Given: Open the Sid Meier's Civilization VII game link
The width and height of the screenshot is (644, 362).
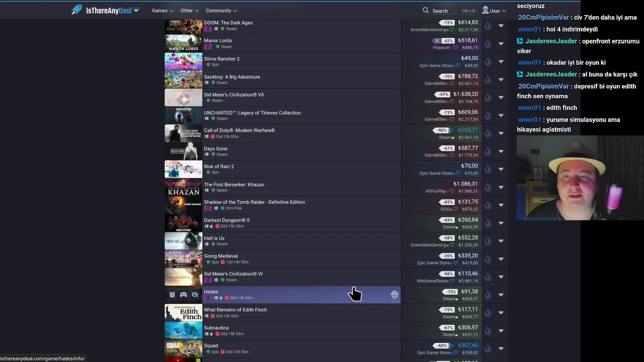Looking at the screenshot, I should click(x=233, y=95).
